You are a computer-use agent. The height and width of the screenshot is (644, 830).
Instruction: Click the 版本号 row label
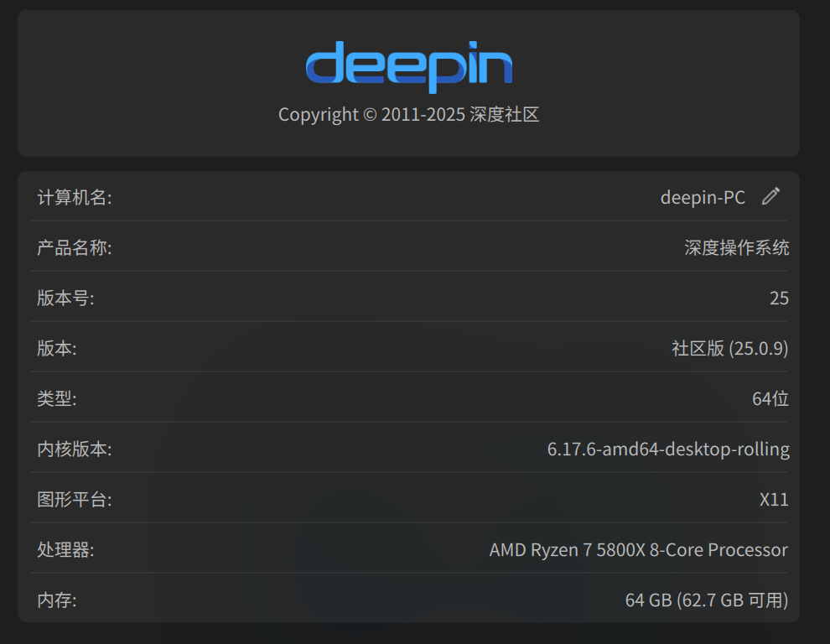click(x=65, y=299)
